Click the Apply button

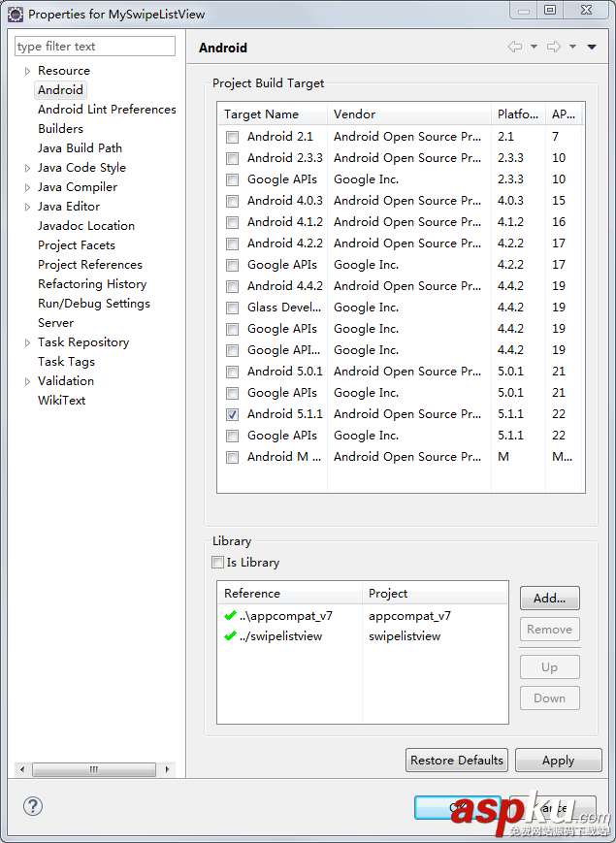click(x=558, y=760)
